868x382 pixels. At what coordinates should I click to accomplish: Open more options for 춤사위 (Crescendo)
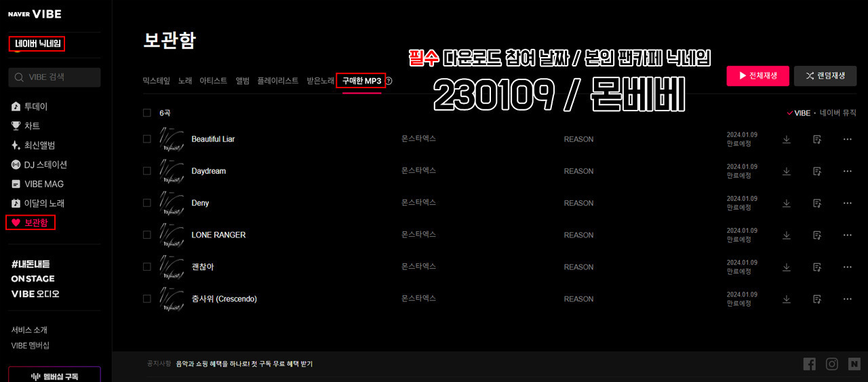pyautogui.click(x=847, y=299)
